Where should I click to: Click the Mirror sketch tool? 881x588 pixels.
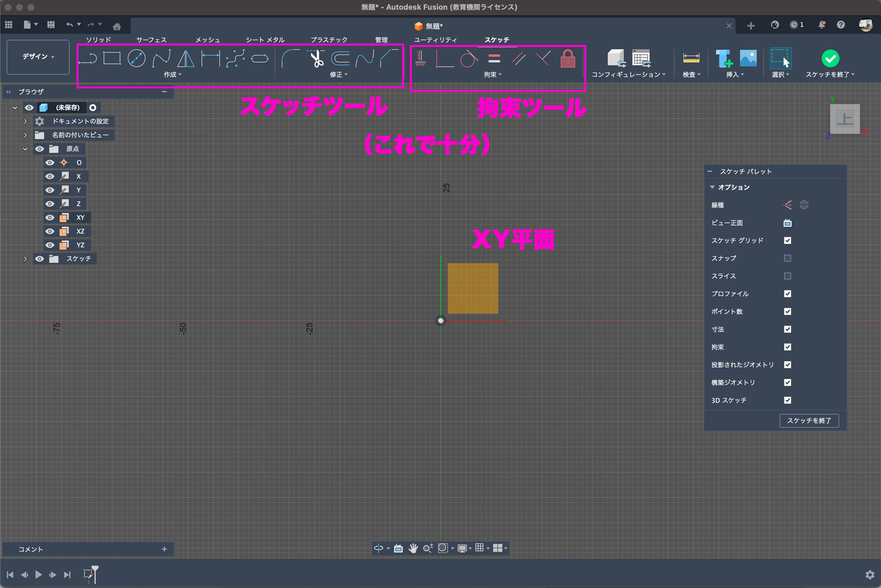pyautogui.click(x=186, y=58)
